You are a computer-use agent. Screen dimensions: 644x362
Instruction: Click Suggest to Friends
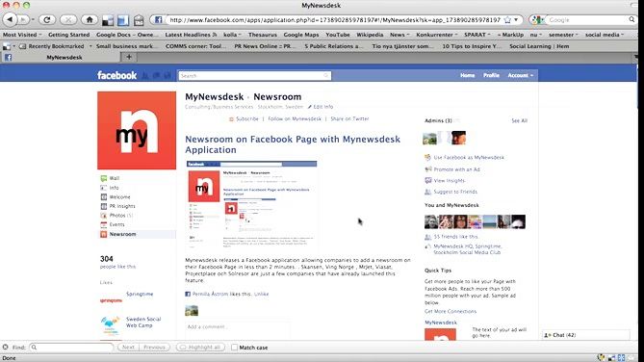(x=455, y=192)
